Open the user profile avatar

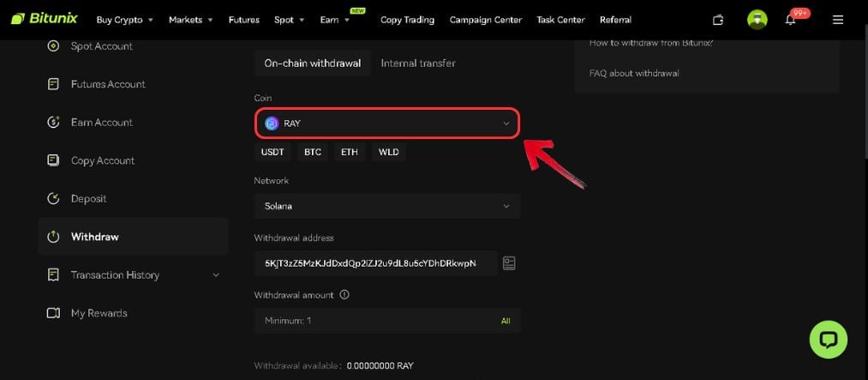coord(757,20)
